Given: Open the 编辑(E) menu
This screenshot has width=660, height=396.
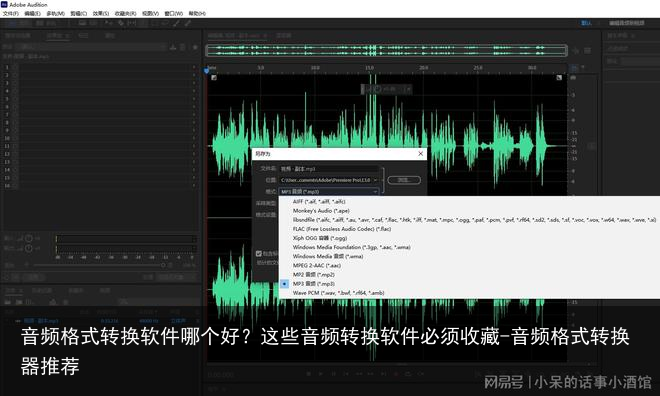Looking at the screenshot, I should [32, 13].
